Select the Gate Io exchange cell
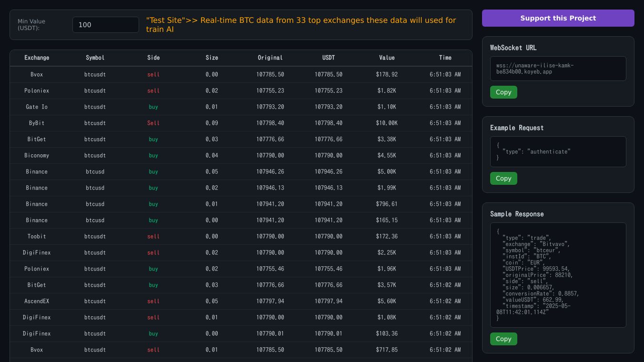This screenshot has width=644, height=362. click(x=37, y=107)
